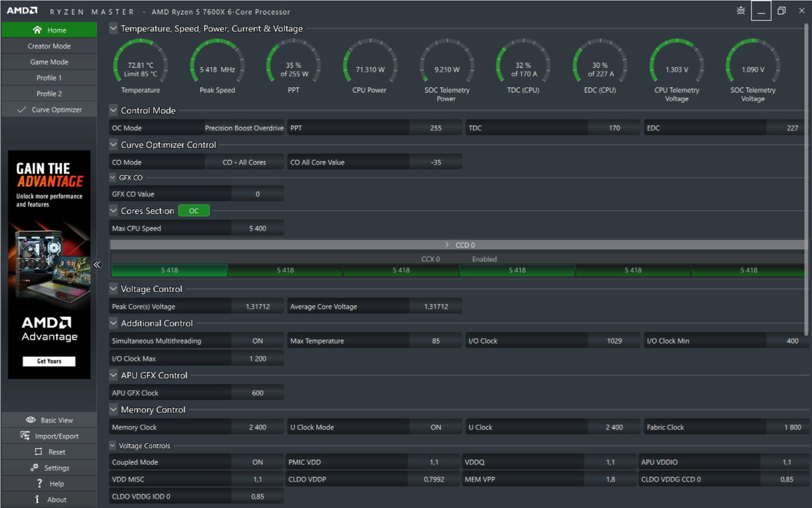Click the Memory Clock value 2 400
Screen dimensions: 812x508
point(258,427)
